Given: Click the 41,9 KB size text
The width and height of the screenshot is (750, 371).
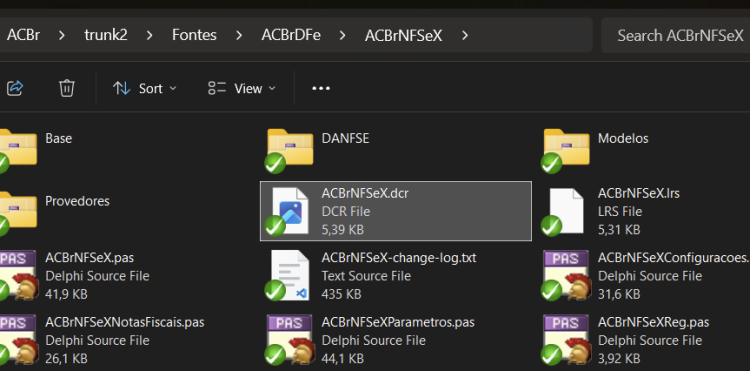Looking at the screenshot, I should click(66, 294).
